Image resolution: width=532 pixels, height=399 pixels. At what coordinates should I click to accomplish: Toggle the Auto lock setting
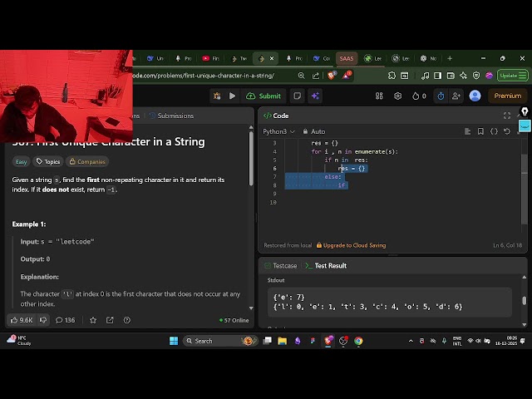tap(314, 131)
